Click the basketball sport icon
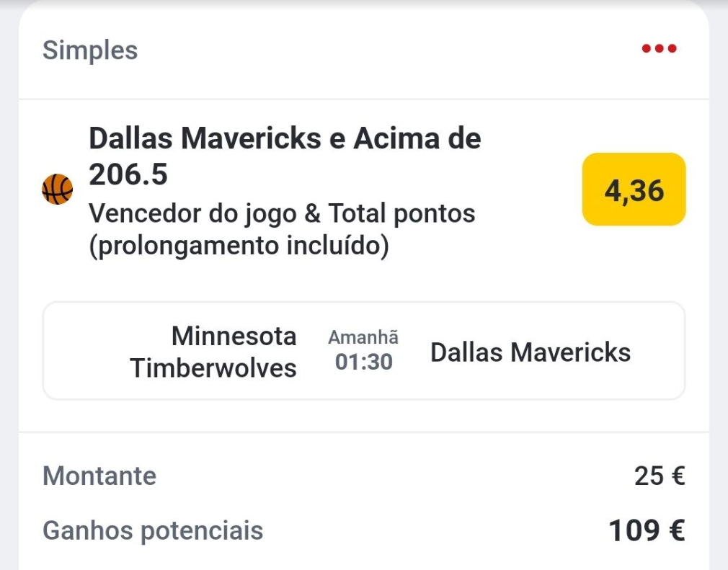This screenshot has height=570, width=728. click(x=58, y=190)
